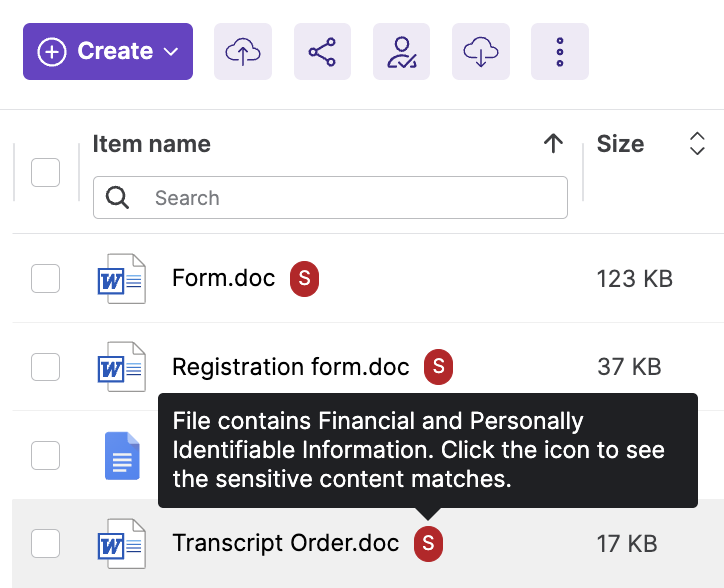Select the checkbox beside the Google Docs file

[45, 455]
